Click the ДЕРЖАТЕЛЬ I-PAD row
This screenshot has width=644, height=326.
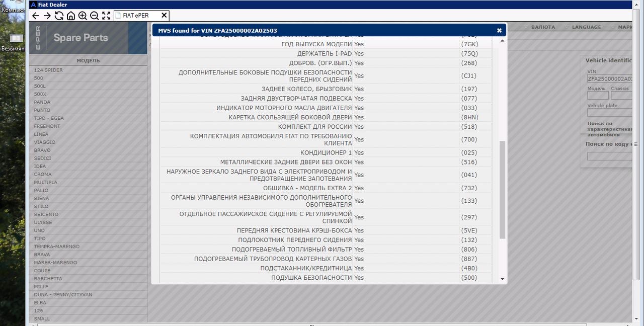coord(326,54)
